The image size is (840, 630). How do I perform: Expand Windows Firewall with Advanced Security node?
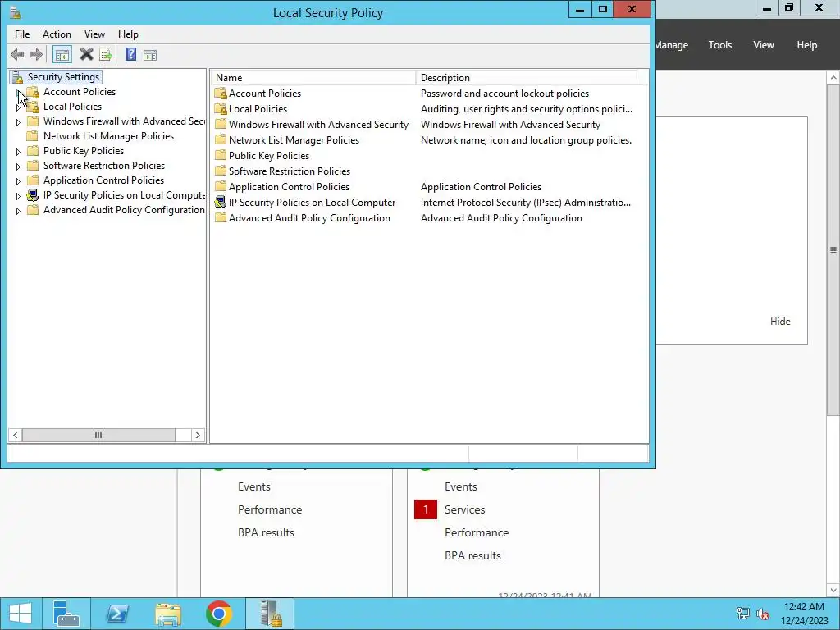(x=18, y=122)
